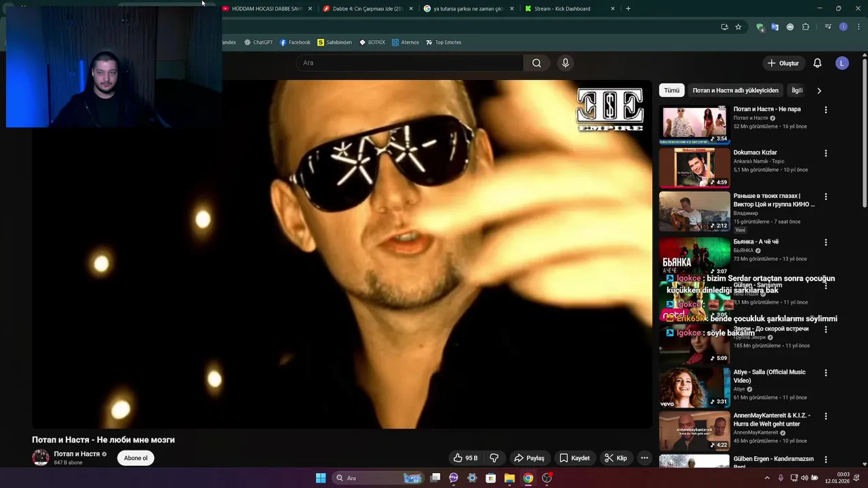Click the install app icon in address bar

[724, 27]
